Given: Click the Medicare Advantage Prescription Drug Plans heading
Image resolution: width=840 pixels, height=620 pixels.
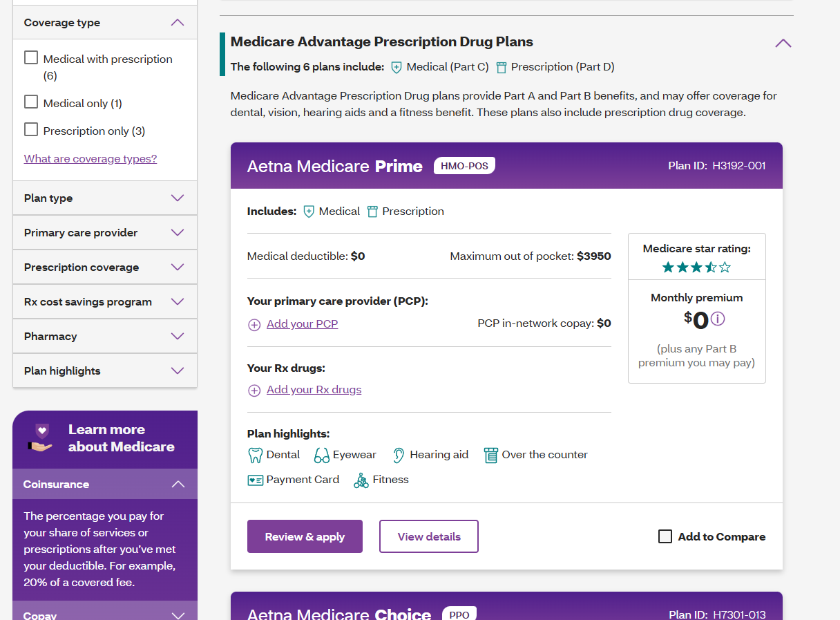Looking at the screenshot, I should (x=382, y=41).
